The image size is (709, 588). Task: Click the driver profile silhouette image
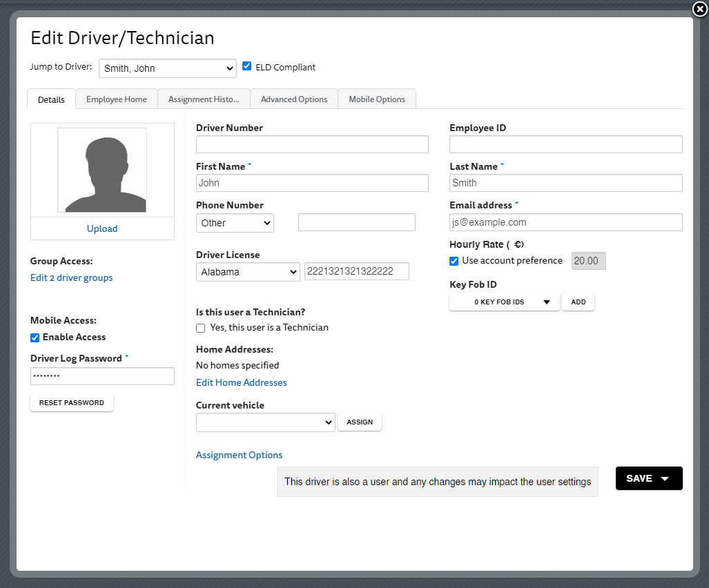pos(102,170)
